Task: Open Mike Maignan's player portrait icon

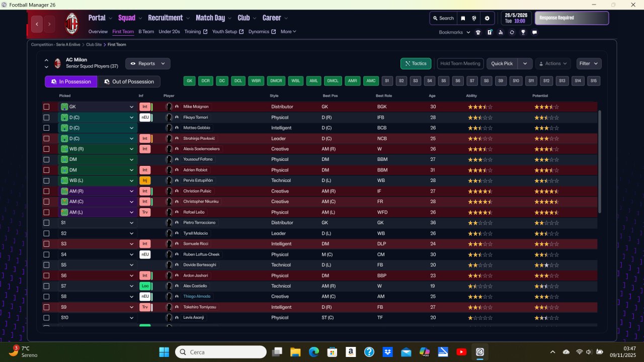Action: tap(169, 107)
